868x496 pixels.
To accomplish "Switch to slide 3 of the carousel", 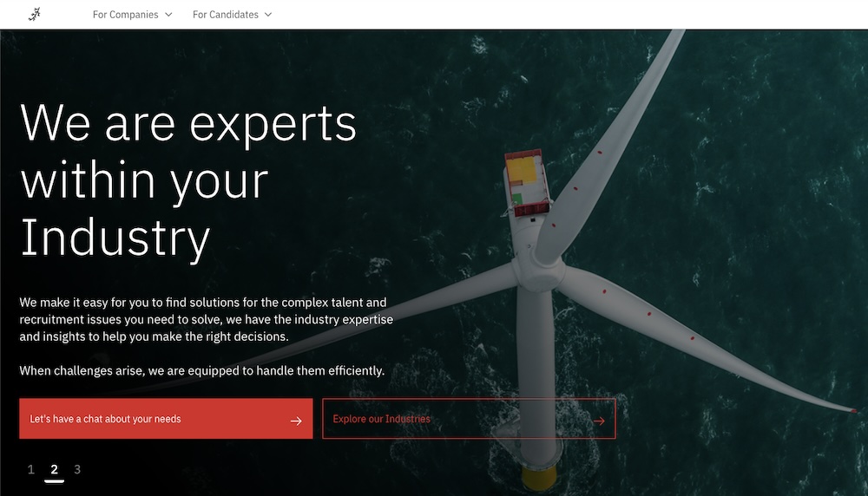I will (77, 469).
